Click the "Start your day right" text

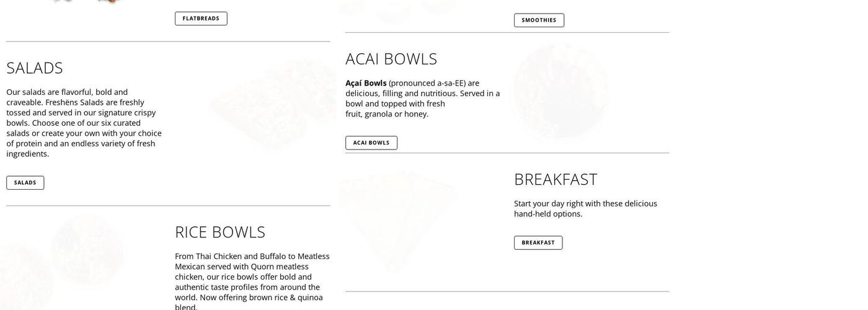click(585, 208)
